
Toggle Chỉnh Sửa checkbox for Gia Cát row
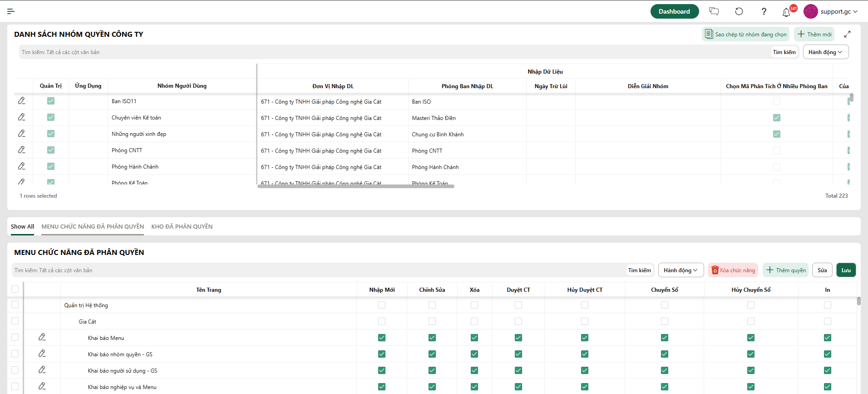tap(432, 321)
